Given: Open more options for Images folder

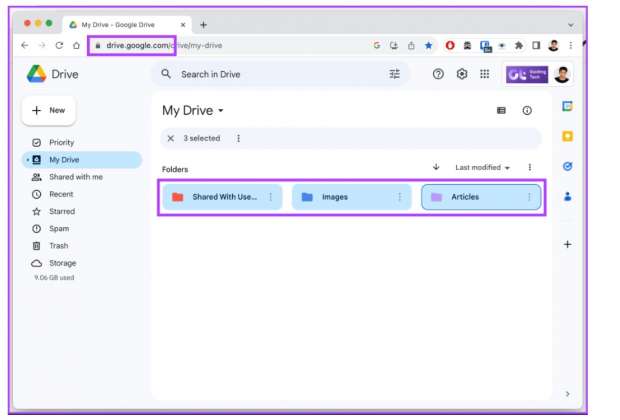Looking at the screenshot, I should pyautogui.click(x=400, y=197).
